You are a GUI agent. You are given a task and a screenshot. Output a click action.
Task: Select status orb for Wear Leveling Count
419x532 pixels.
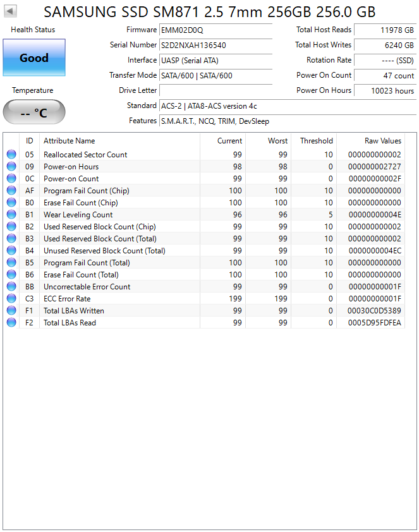point(11,214)
